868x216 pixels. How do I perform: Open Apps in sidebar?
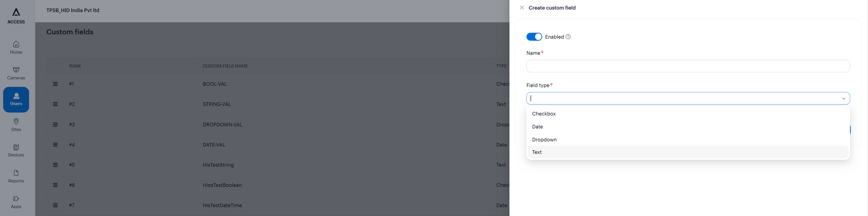click(x=16, y=202)
